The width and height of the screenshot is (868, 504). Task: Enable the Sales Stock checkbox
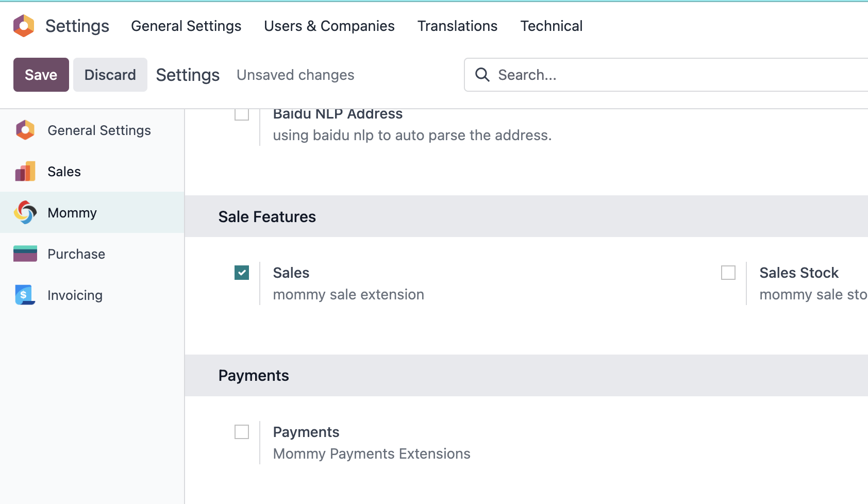(728, 273)
